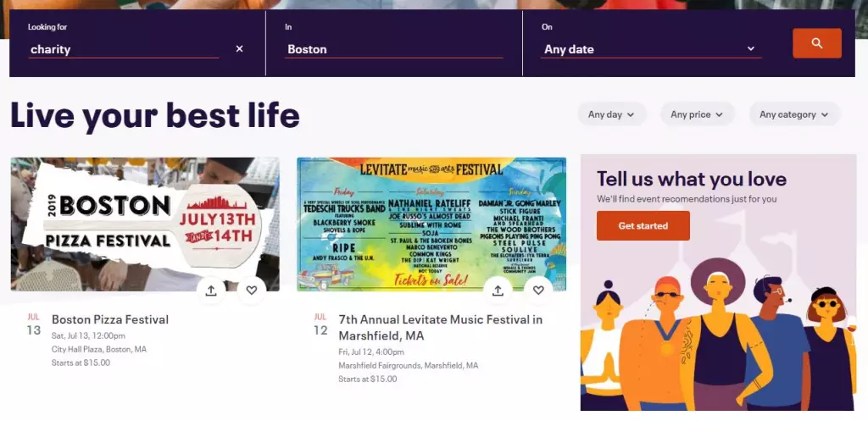Click Marshfield Fairgrounds, Marshfield, MA text
This screenshot has height=421, width=868.
point(409,365)
